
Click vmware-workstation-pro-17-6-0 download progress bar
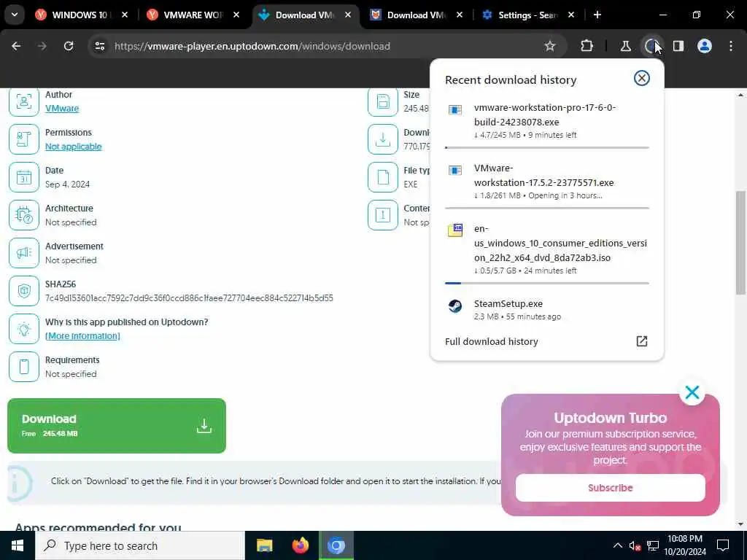pos(547,147)
